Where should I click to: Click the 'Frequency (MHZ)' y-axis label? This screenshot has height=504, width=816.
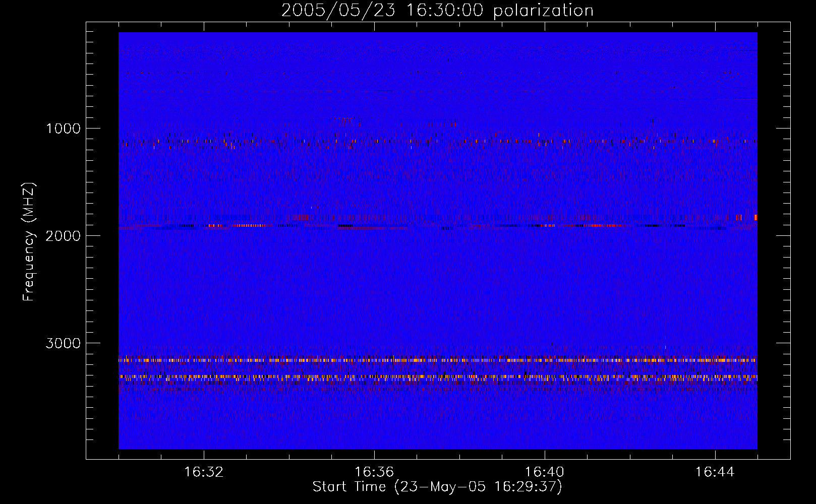pyautogui.click(x=29, y=242)
